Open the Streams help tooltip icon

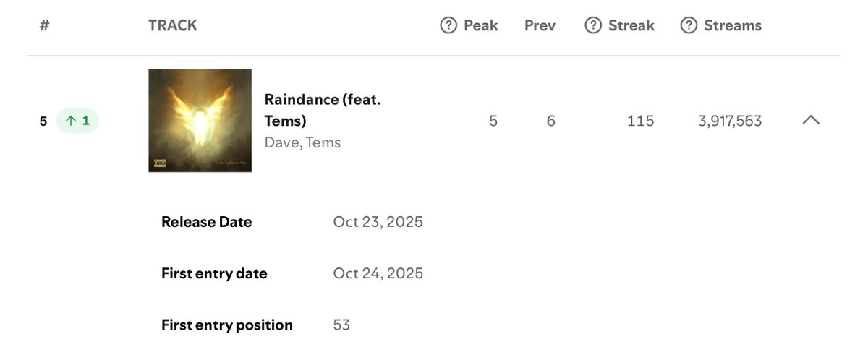pos(689,25)
